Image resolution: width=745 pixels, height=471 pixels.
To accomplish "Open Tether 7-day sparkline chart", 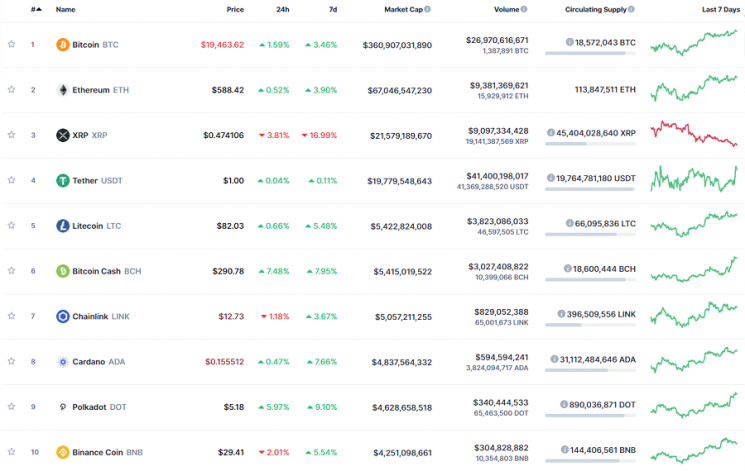I will [x=694, y=179].
